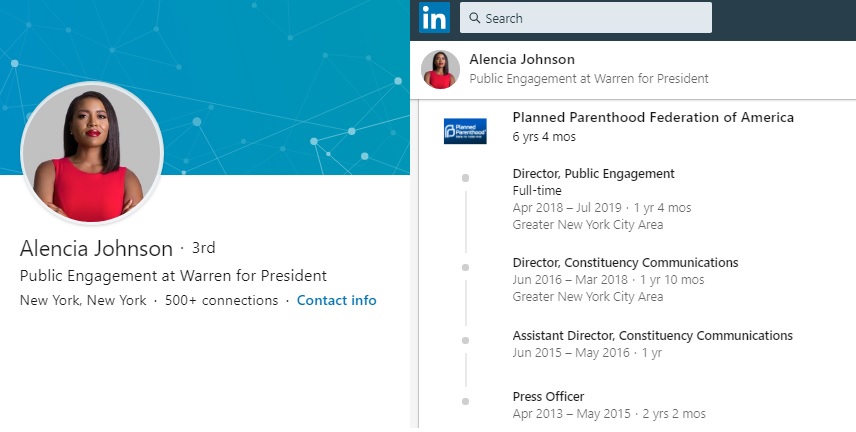Screen dimensions: 856x432
Task: Click the Alencia Johnson name heading
Action: (x=96, y=248)
